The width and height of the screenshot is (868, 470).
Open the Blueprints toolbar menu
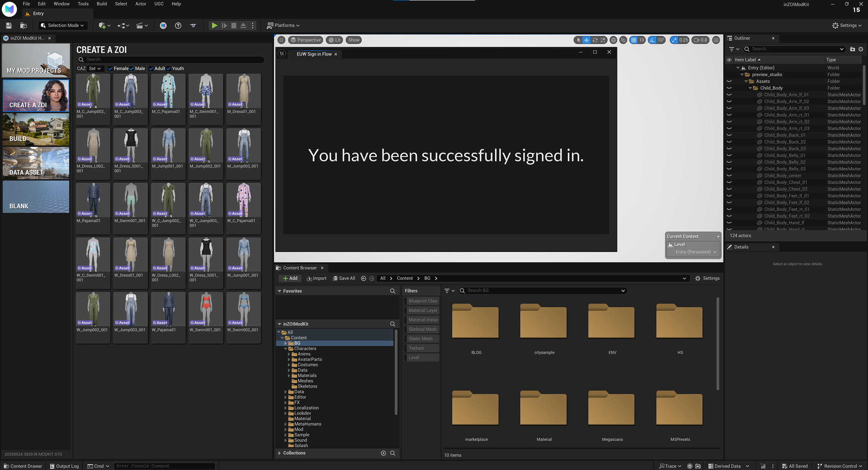tap(123, 25)
